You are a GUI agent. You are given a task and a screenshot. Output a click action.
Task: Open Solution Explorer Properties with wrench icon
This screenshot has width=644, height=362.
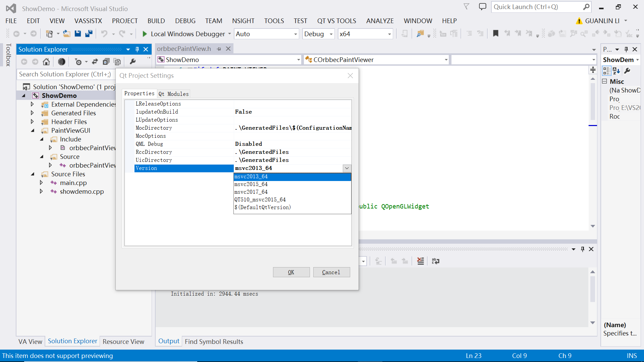pyautogui.click(x=133, y=62)
